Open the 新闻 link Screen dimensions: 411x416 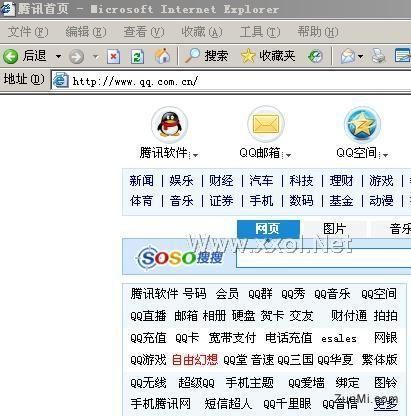(141, 181)
